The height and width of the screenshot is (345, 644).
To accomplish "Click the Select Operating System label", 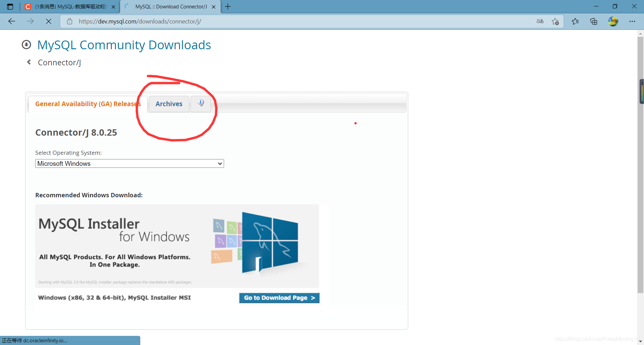I will pos(68,153).
